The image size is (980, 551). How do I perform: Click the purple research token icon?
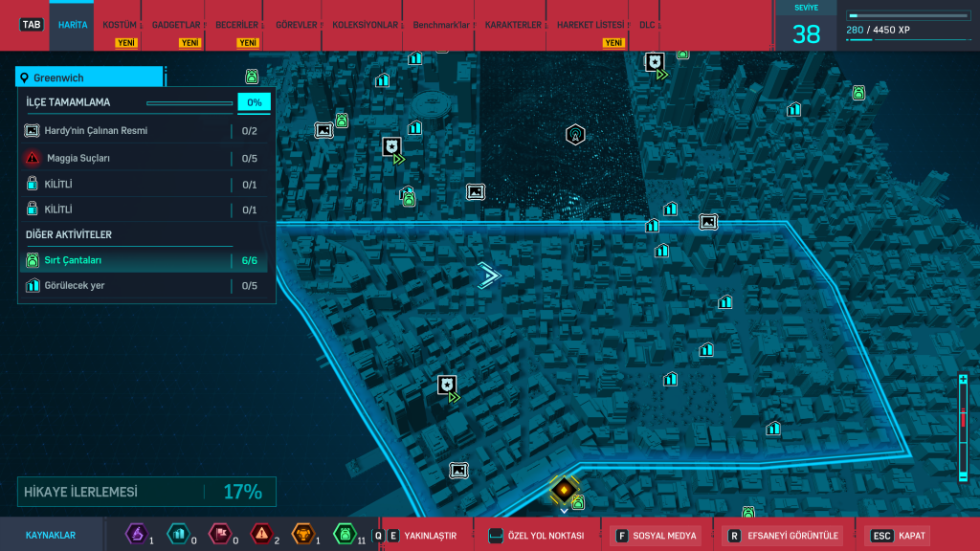click(136, 534)
